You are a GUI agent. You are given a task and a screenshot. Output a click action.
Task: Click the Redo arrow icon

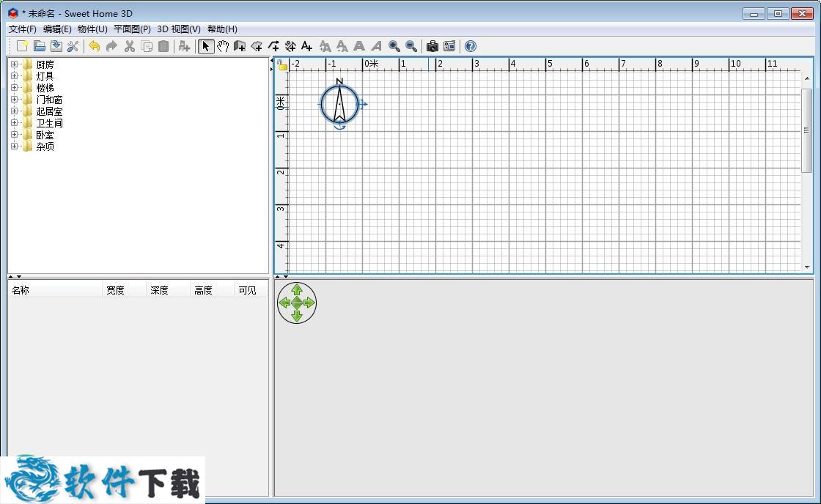pyautogui.click(x=111, y=46)
